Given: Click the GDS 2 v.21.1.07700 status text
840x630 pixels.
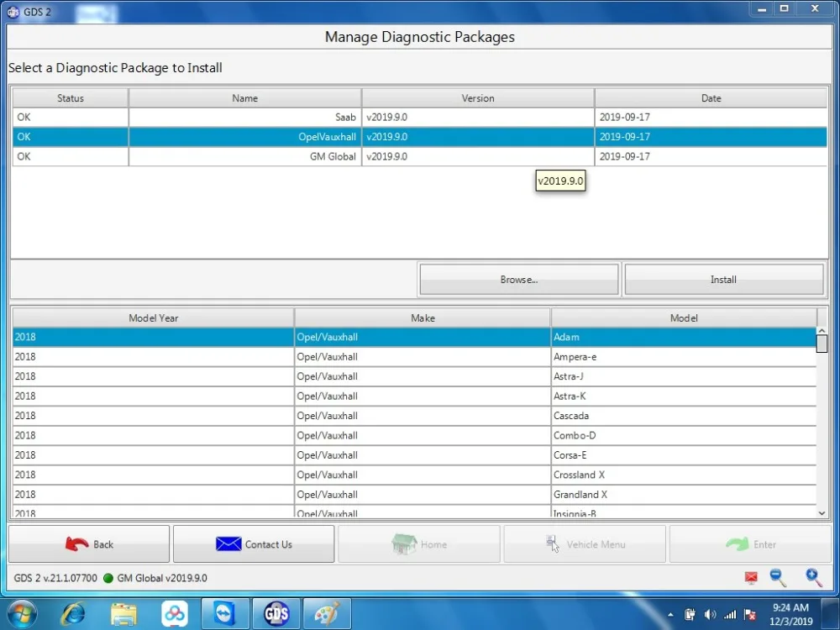Looking at the screenshot, I should point(55,578).
